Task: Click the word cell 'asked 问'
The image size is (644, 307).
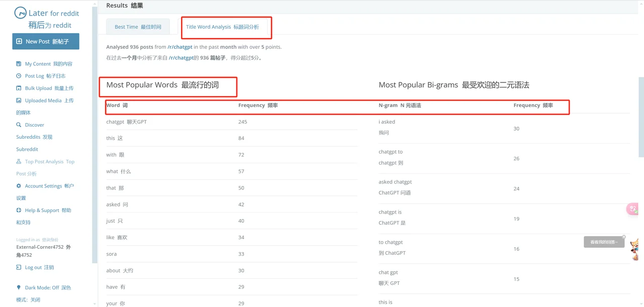Action: click(x=117, y=204)
